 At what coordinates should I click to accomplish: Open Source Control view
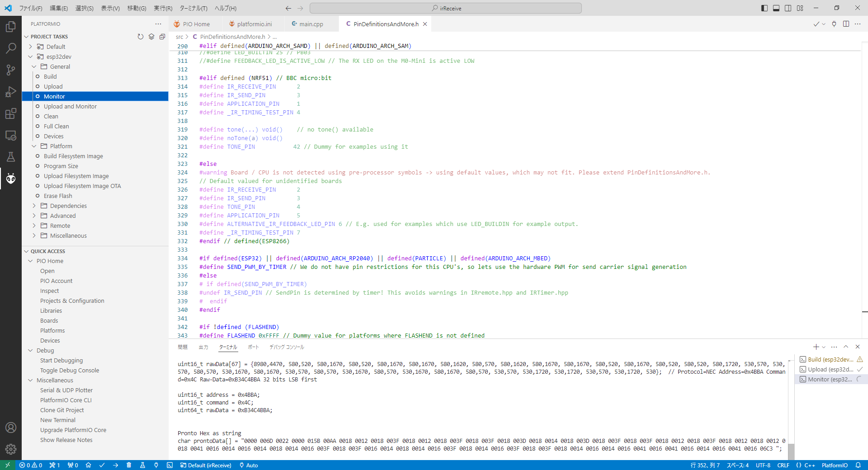[11, 70]
